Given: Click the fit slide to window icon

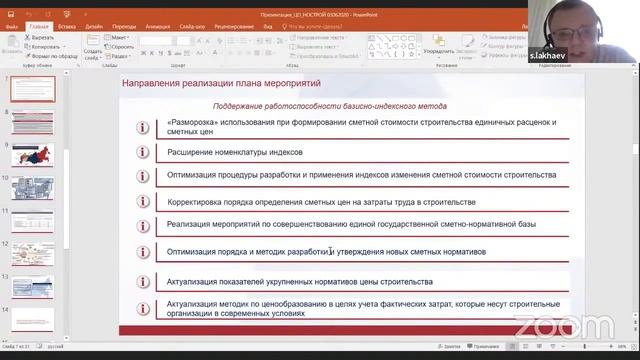Looking at the screenshot, I should point(633,346).
